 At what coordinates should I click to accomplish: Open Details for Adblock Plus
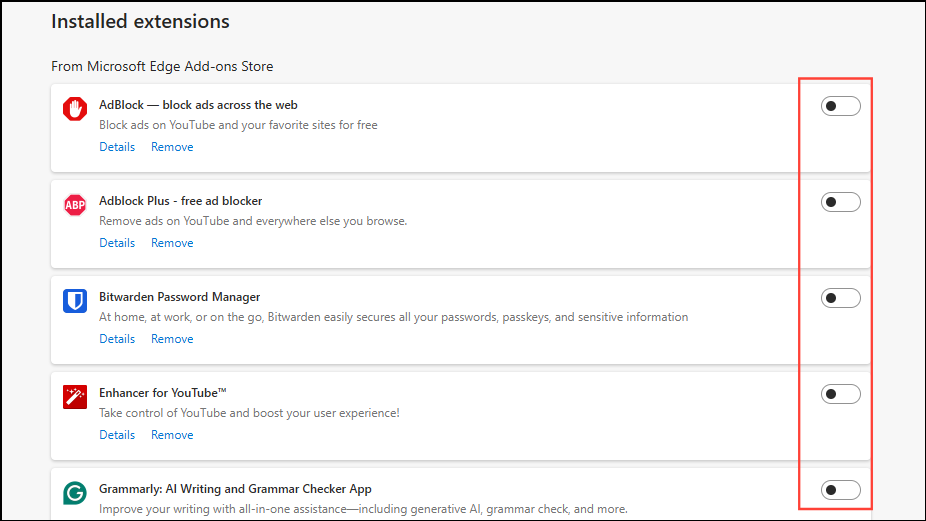coord(117,243)
